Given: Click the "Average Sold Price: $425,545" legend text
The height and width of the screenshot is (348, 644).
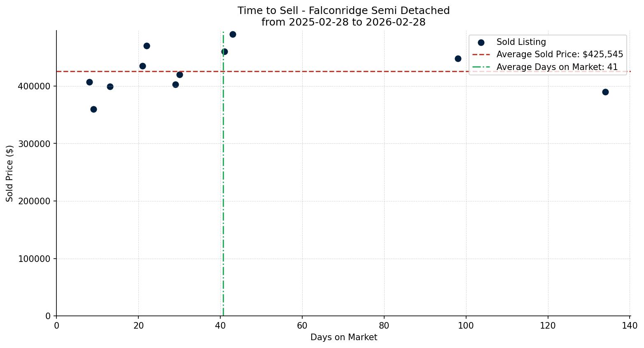Looking at the screenshot, I should (x=560, y=55).
